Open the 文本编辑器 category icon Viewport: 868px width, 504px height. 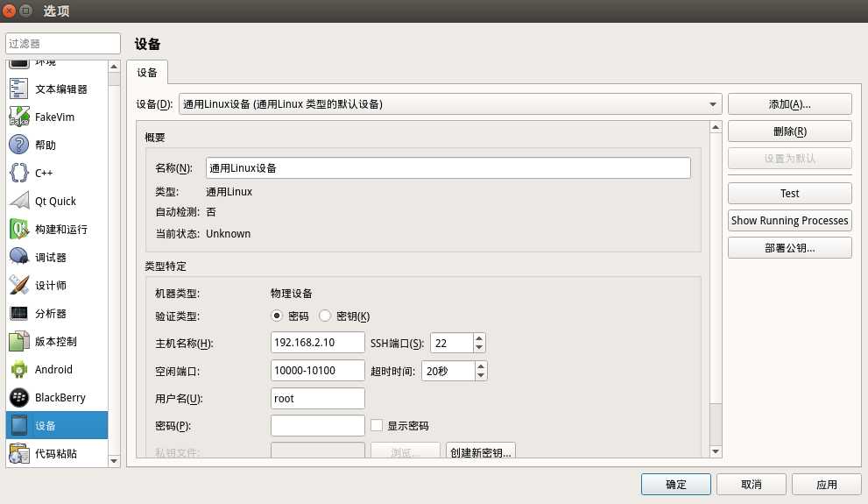[18, 89]
